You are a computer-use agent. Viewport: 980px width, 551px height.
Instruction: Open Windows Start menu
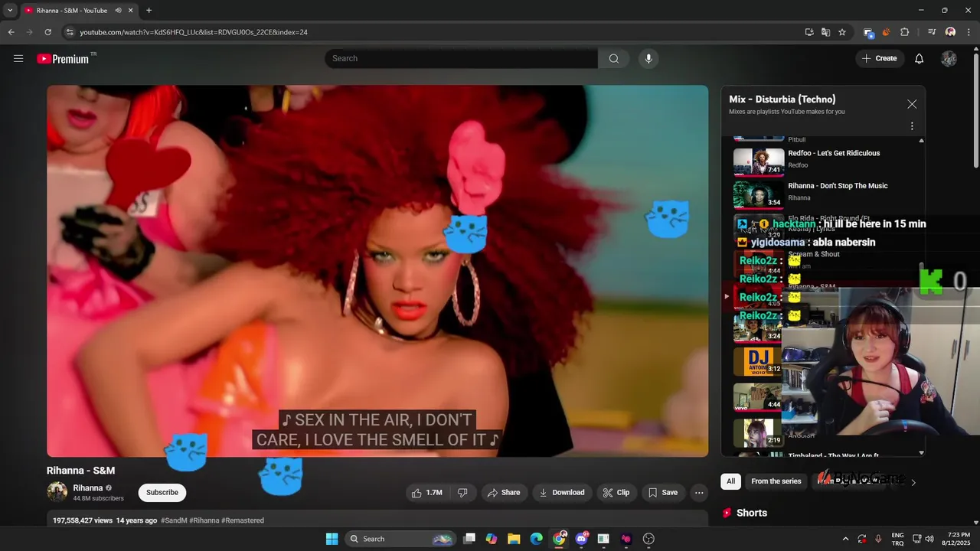tap(332, 539)
